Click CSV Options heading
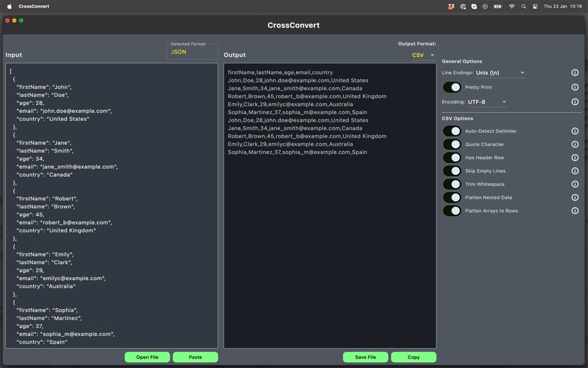This screenshot has width=588, height=368. click(x=457, y=118)
